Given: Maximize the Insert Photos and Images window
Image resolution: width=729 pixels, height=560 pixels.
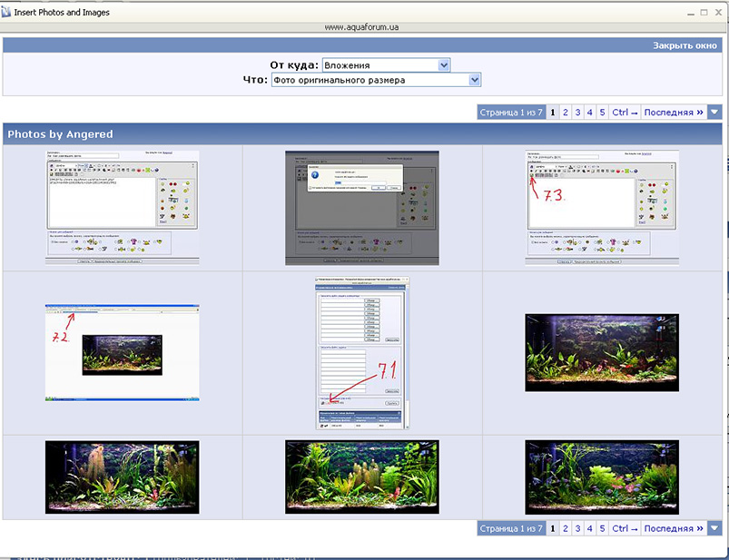Looking at the screenshot, I should (703, 13).
